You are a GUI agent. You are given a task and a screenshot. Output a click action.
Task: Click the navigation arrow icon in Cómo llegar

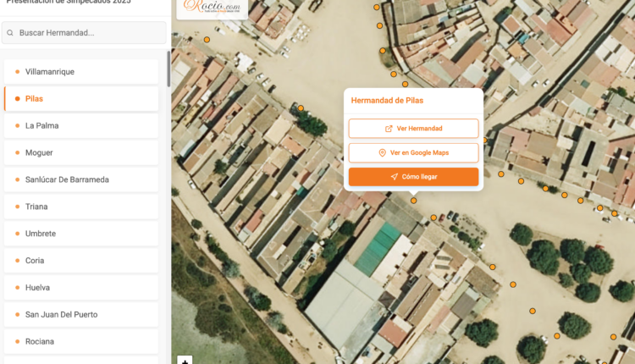pyautogui.click(x=394, y=177)
